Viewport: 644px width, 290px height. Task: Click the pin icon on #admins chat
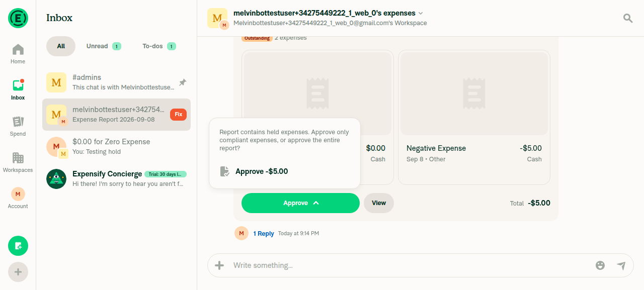(183, 82)
